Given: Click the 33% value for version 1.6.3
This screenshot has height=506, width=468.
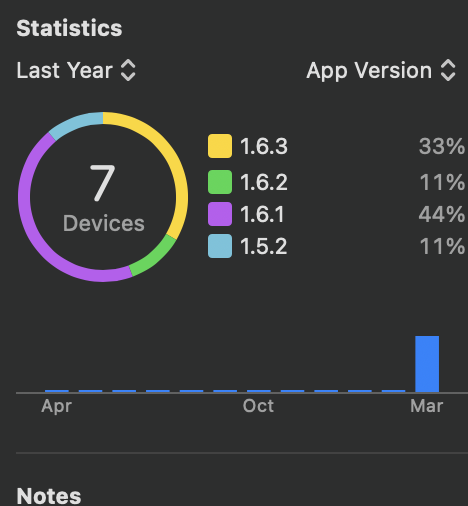Looking at the screenshot, I should tap(442, 146).
